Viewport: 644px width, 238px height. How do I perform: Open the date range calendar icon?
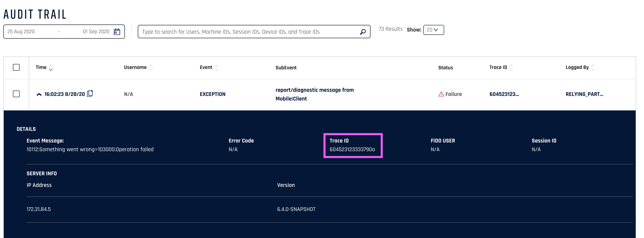[x=117, y=32]
